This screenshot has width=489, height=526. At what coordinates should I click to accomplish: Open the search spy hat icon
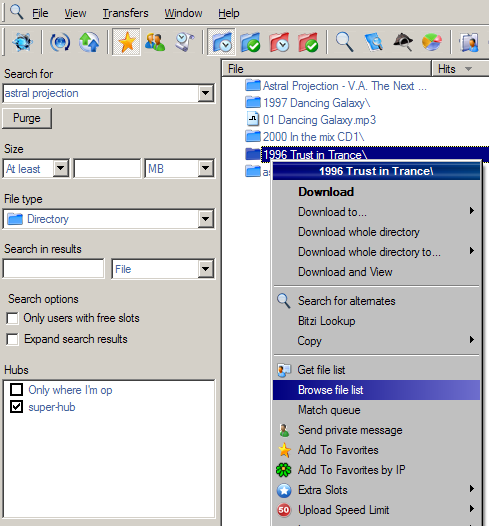(402, 42)
